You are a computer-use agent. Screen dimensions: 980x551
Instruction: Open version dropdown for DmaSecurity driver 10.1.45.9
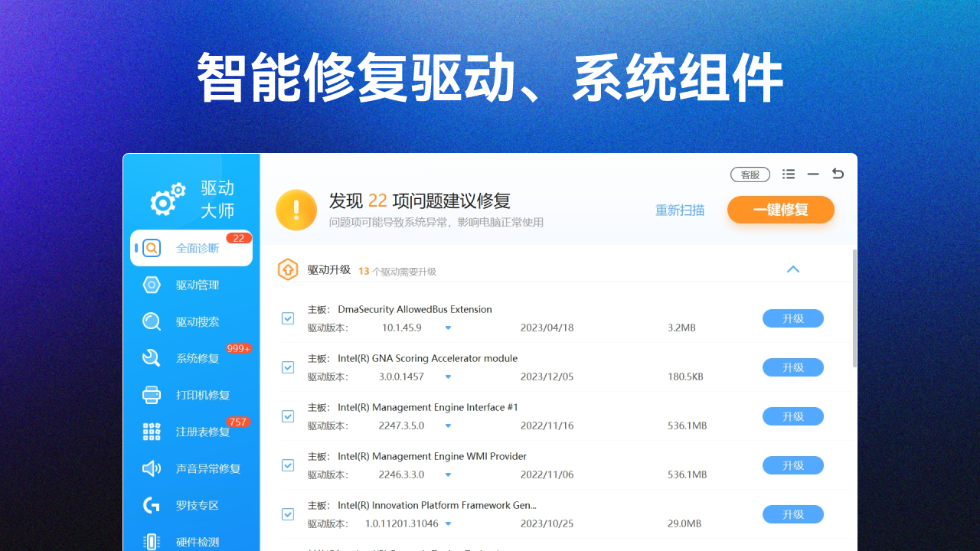(447, 328)
